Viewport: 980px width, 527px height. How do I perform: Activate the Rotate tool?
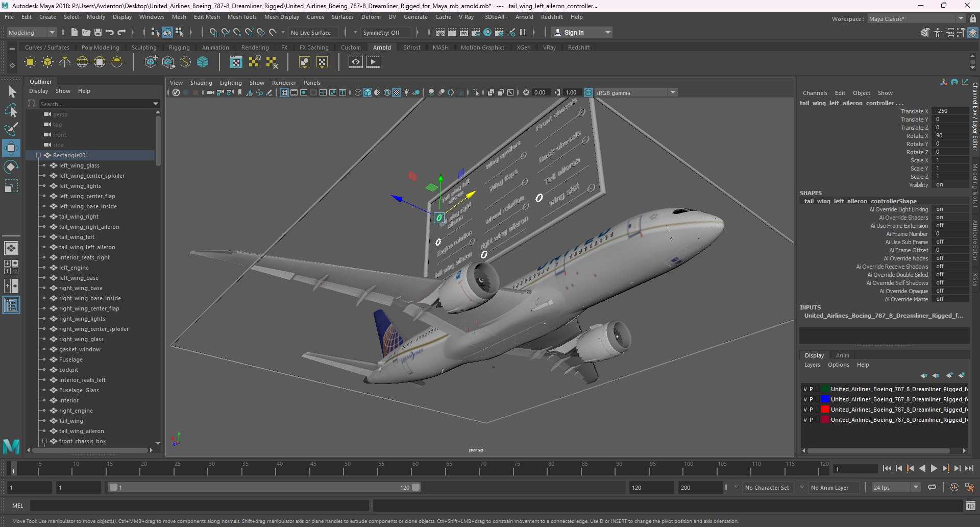click(11, 167)
